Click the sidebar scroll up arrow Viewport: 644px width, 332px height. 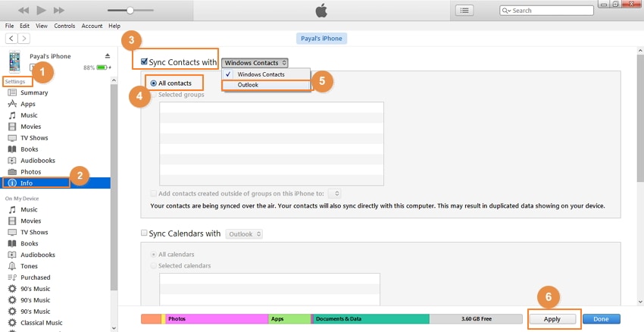114,80
